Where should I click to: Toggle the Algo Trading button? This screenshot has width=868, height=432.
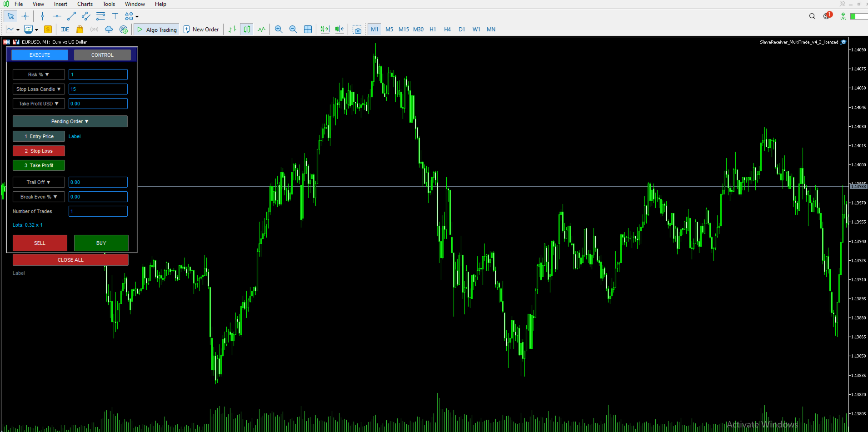[157, 30]
